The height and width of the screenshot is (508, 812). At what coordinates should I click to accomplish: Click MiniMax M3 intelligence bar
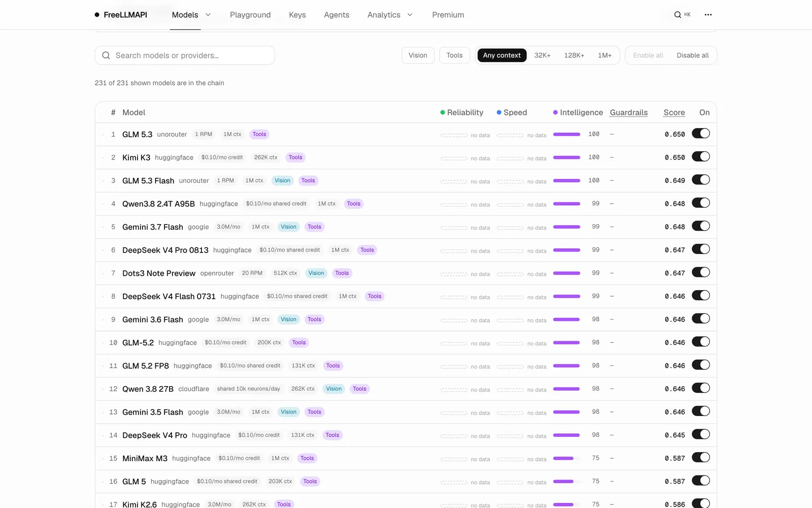[566, 458]
